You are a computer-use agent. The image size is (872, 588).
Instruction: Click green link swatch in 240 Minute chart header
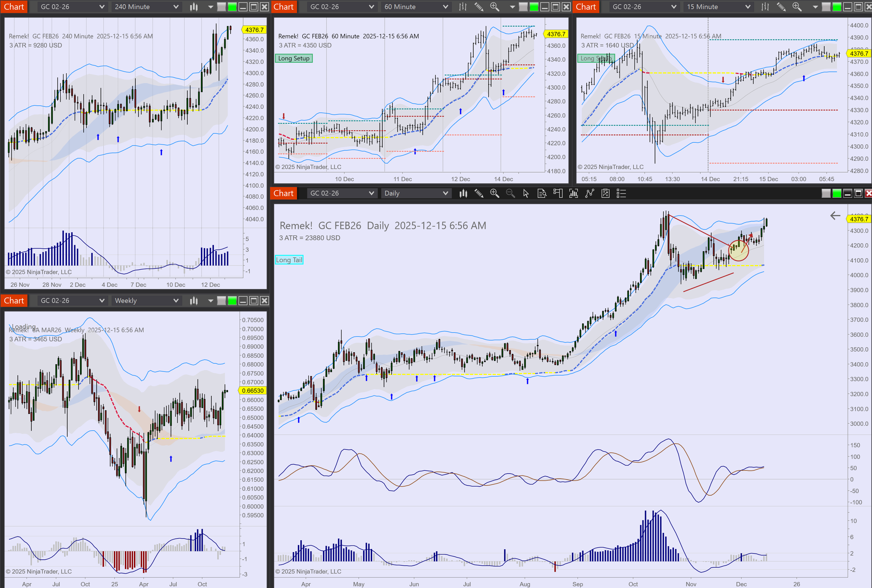click(232, 7)
